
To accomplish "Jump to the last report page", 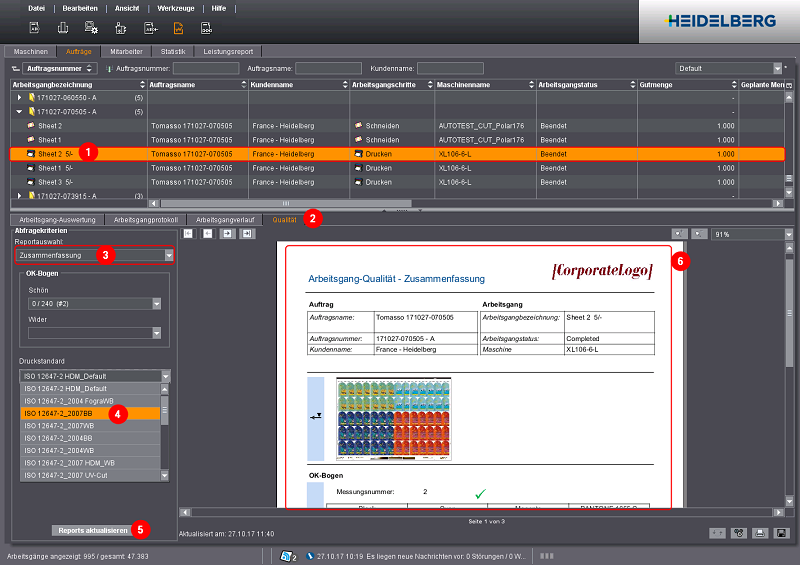I will click(245, 233).
